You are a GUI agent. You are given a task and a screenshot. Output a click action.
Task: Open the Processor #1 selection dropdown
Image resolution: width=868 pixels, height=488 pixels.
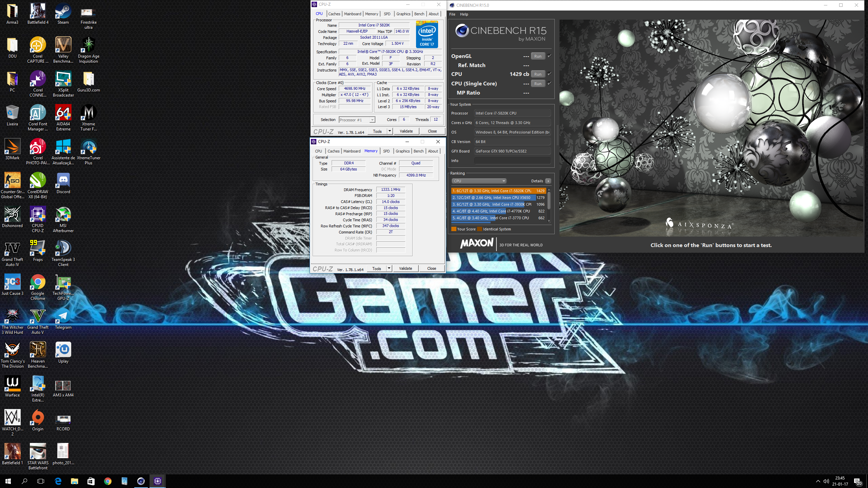pyautogui.click(x=357, y=120)
